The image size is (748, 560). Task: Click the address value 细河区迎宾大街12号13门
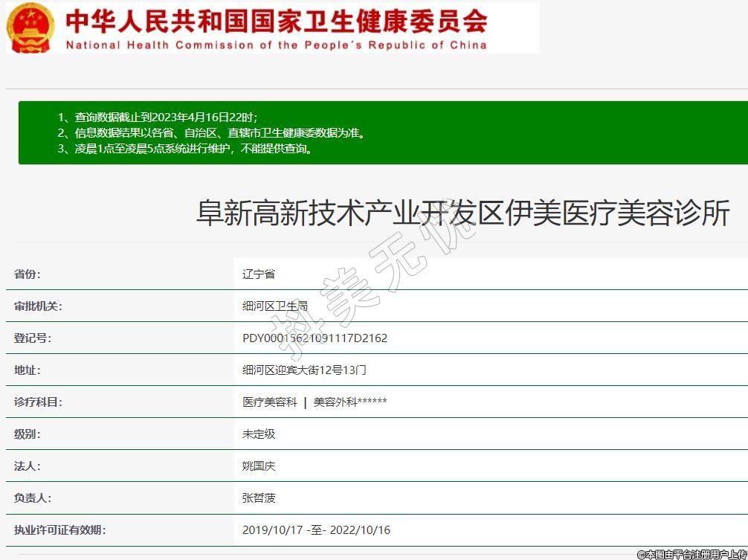304,370
